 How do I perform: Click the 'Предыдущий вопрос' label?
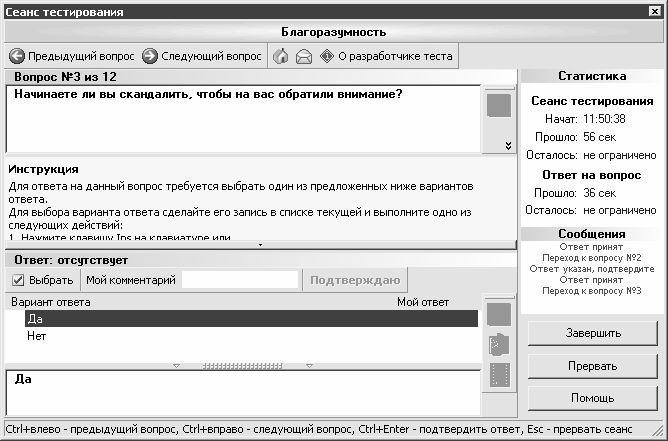[81, 56]
